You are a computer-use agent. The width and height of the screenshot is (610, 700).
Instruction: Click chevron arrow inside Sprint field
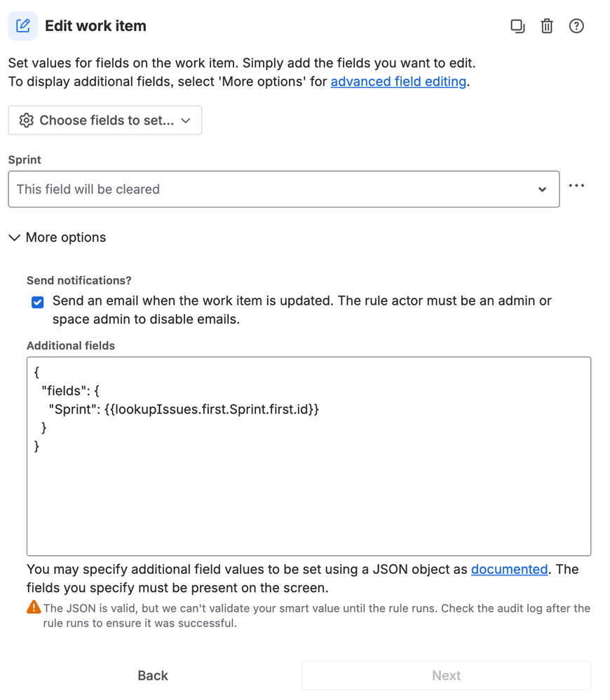coord(542,189)
